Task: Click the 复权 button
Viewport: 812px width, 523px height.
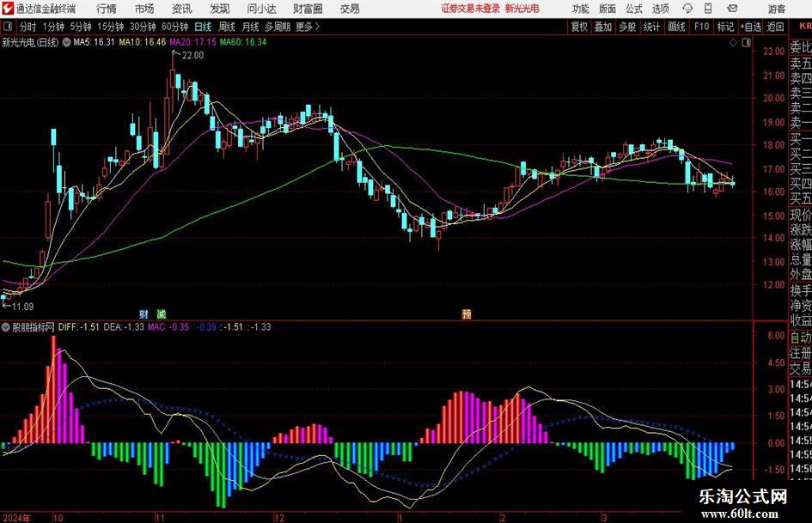Action: [x=579, y=27]
